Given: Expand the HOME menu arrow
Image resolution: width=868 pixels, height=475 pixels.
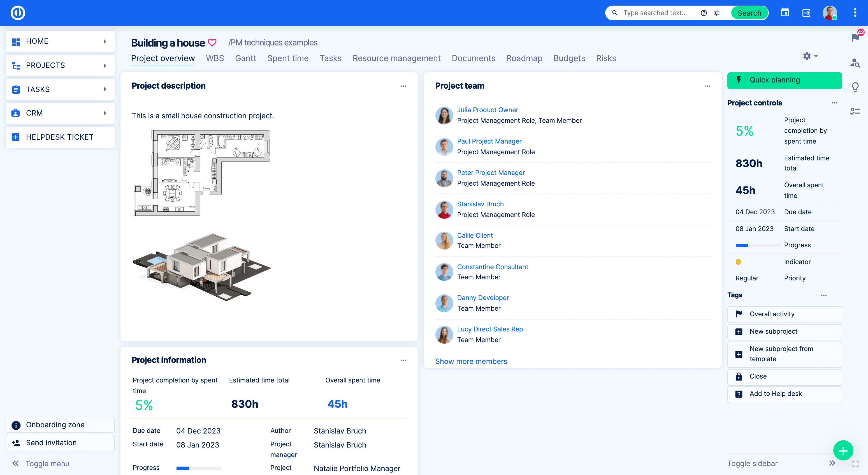Looking at the screenshot, I should pos(105,41).
